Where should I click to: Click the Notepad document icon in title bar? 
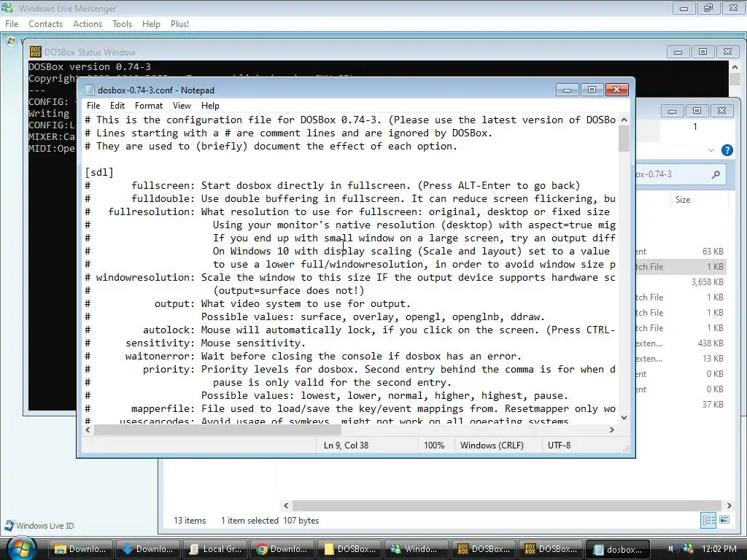pyautogui.click(x=90, y=90)
